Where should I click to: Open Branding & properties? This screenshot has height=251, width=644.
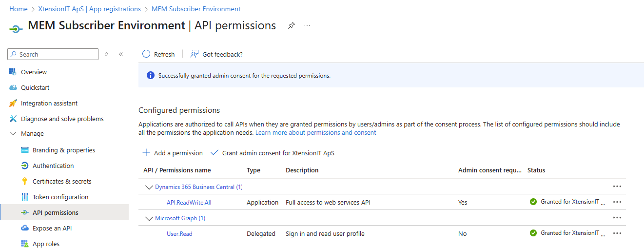point(63,150)
